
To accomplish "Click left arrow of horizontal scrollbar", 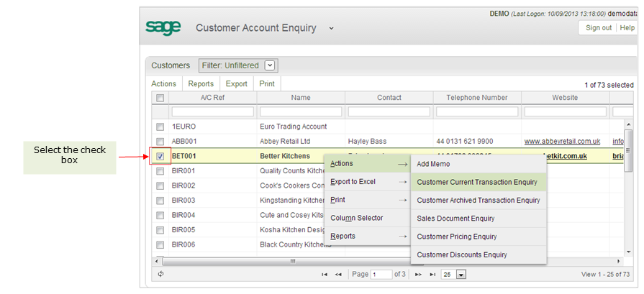I will [x=155, y=261].
